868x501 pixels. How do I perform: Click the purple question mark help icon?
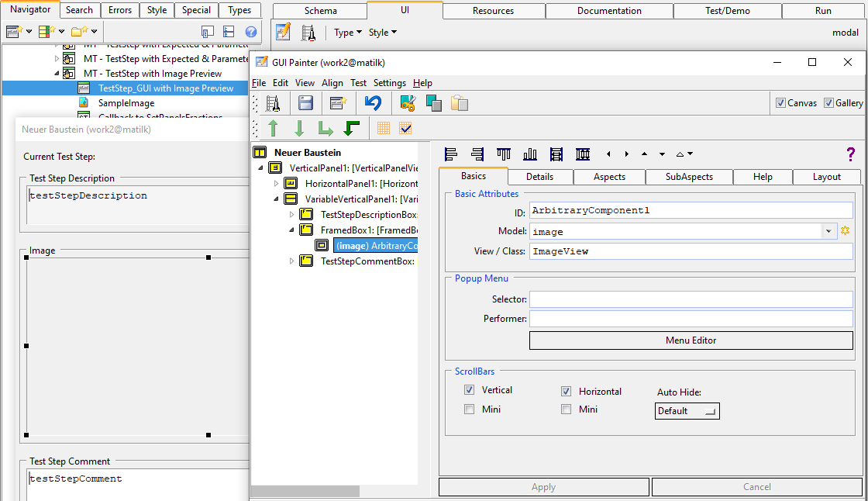850,154
